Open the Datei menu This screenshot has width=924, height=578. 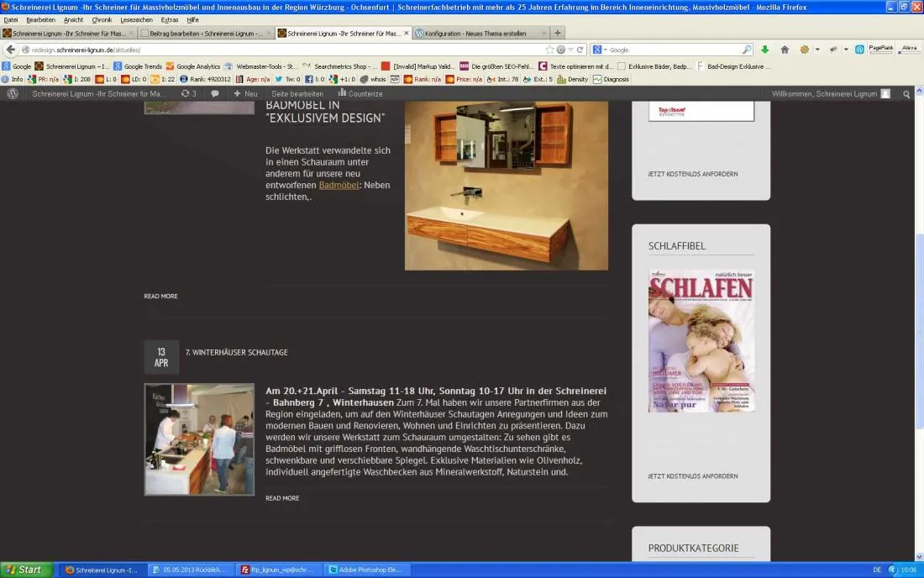[x=11, y=19]
